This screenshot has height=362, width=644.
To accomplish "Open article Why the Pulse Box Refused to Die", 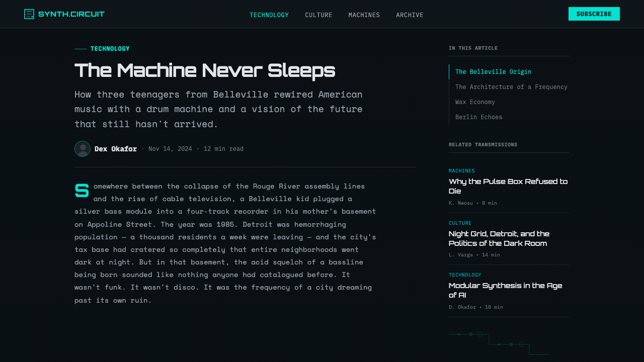I will [508, 186].
